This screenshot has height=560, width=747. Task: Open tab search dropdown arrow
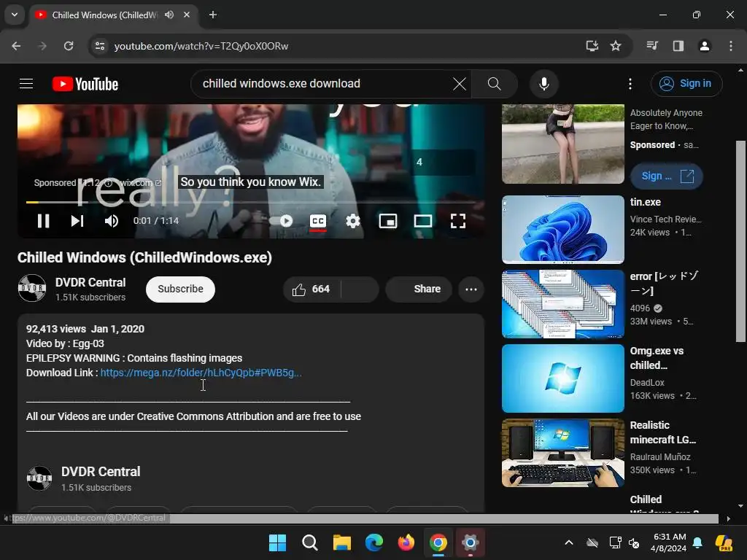pos(15,15)
